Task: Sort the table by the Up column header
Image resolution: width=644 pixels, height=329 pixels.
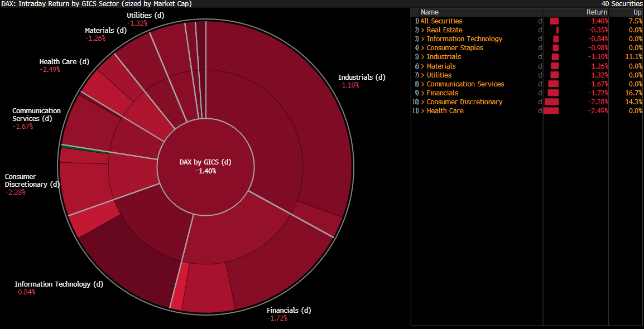Action: coord(637,12)
